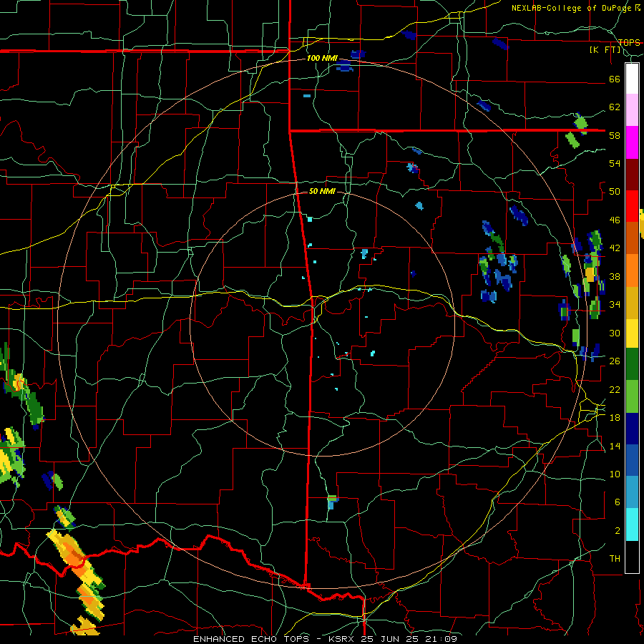
Task: Click the 34 legend value
Action: (x=615, y=305)
